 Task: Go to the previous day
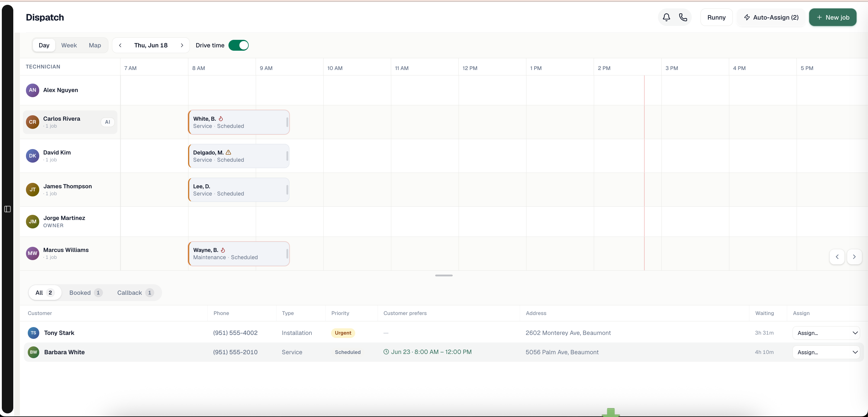[120, 45]
